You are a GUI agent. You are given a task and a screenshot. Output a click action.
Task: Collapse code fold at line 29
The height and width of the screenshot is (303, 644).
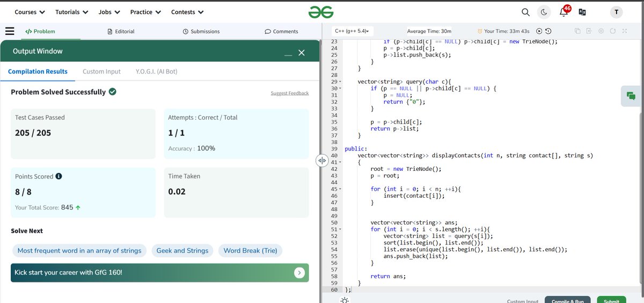coord(340,82)
